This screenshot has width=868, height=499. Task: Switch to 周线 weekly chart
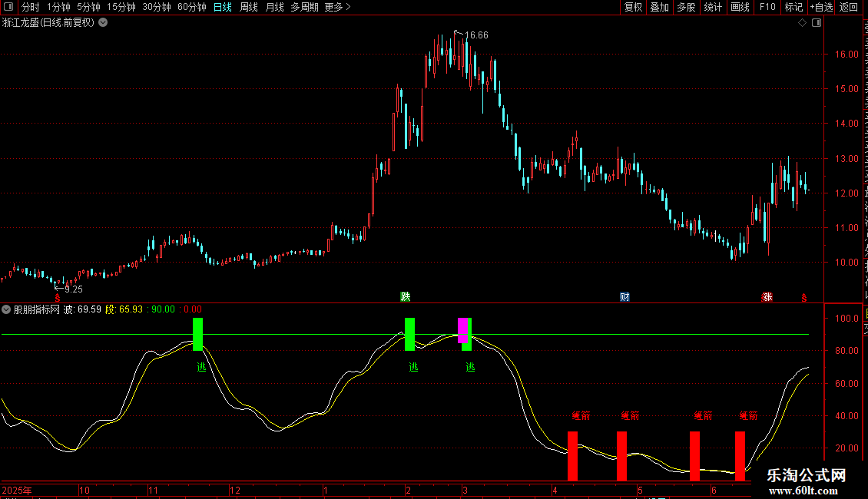249,7
